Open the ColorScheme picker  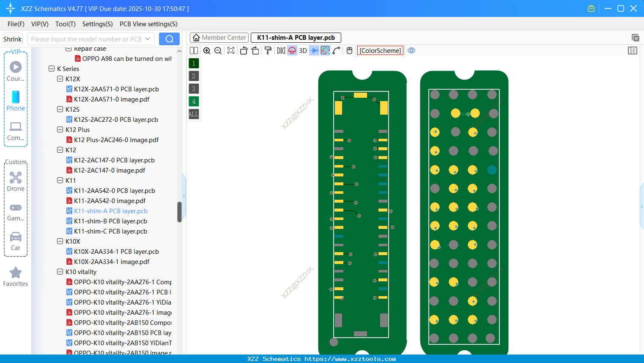380,50
